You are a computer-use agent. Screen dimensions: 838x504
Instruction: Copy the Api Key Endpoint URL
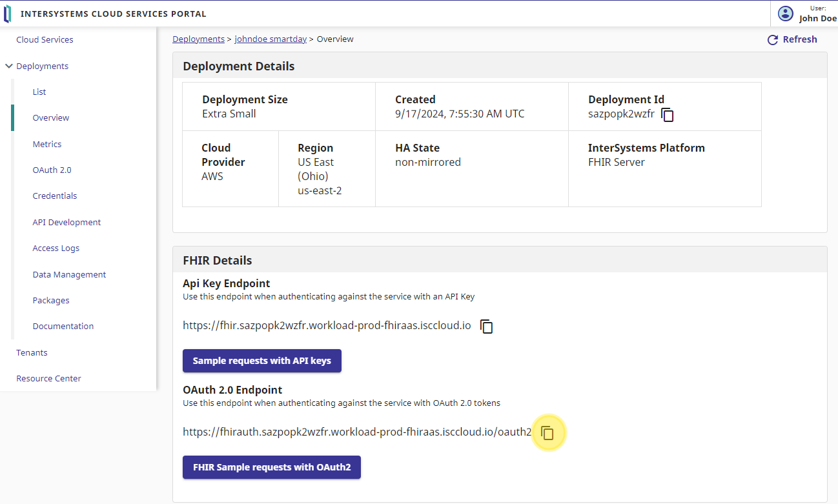click(487, 327)
